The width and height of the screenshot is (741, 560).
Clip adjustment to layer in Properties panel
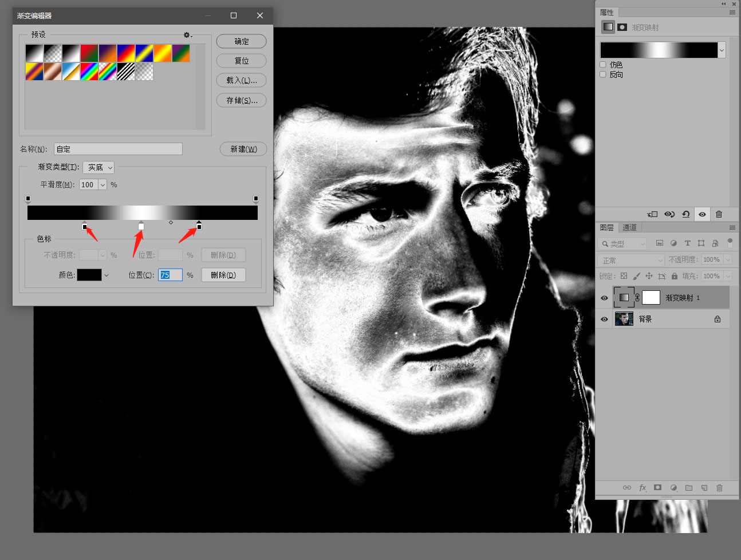pyautogui.click(x=652, y=214)
